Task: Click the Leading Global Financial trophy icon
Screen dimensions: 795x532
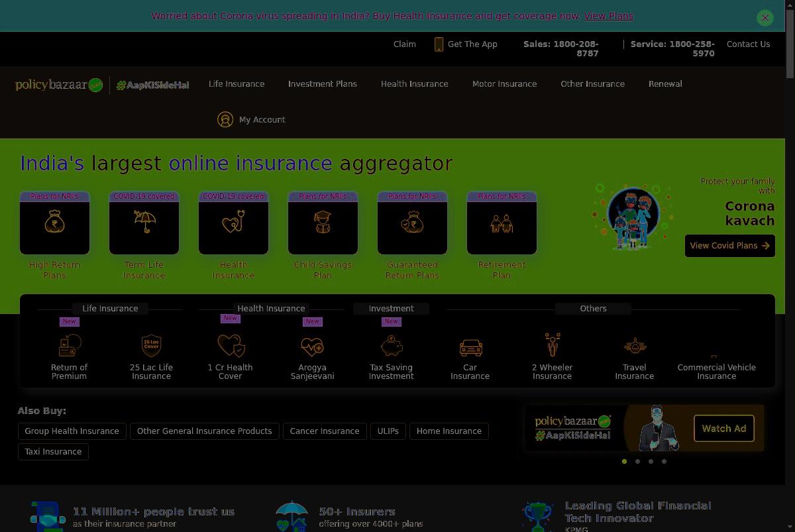Action: pyautogui.click(x=537, y=517)
